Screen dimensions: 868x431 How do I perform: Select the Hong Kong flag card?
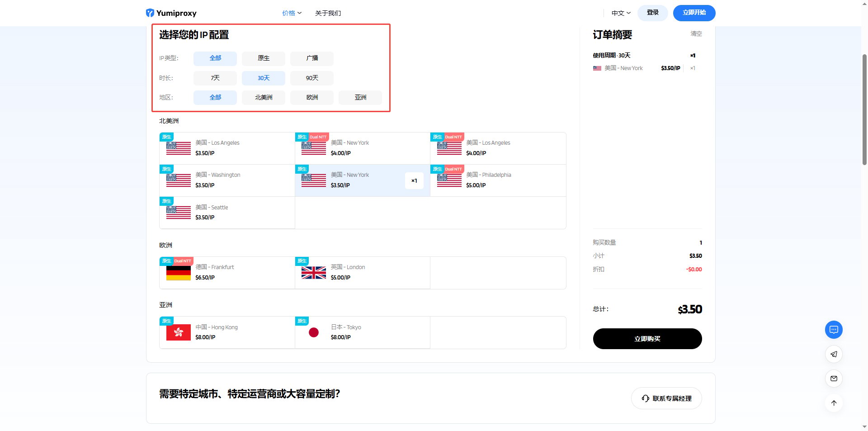click(227, 332)
